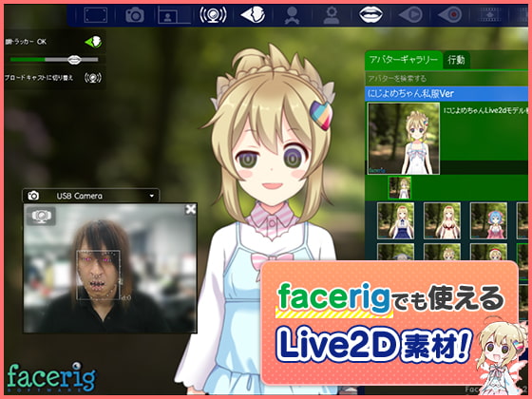Screen dimensions: 532x399
Task: Adjust the lip sync slider handle
Action: [x=74, y=60]
